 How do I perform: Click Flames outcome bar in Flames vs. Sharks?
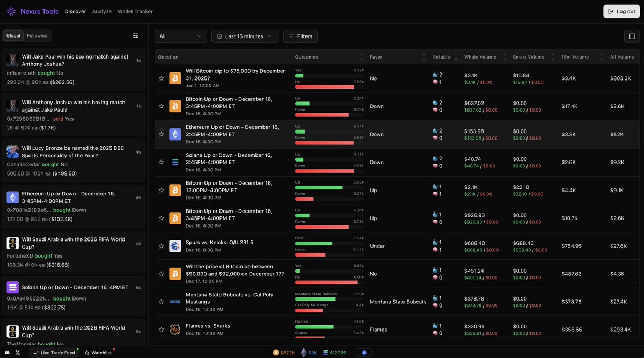330,326
